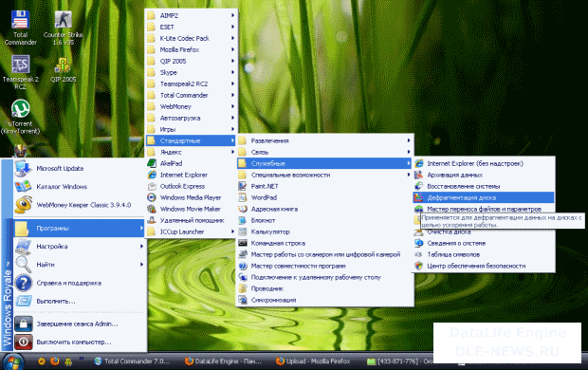
Task: Click the Microsoft Update icon
Action: [x=23, y=169]
